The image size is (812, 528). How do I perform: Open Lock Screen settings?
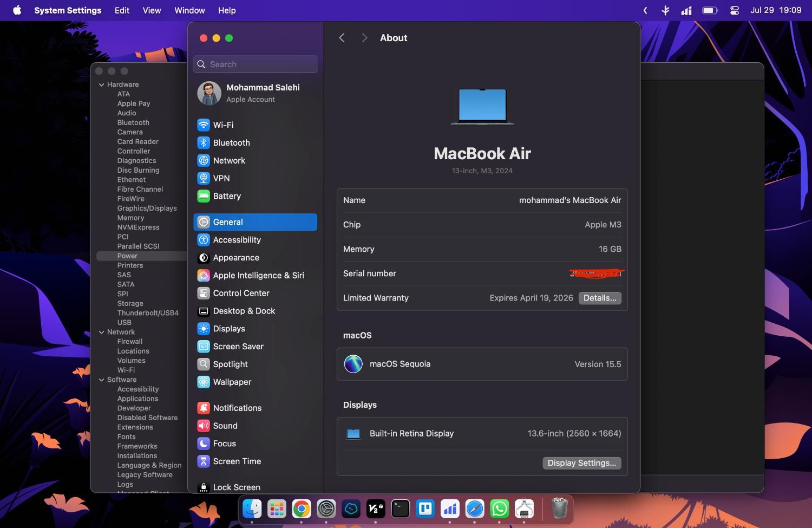[255, 487]
